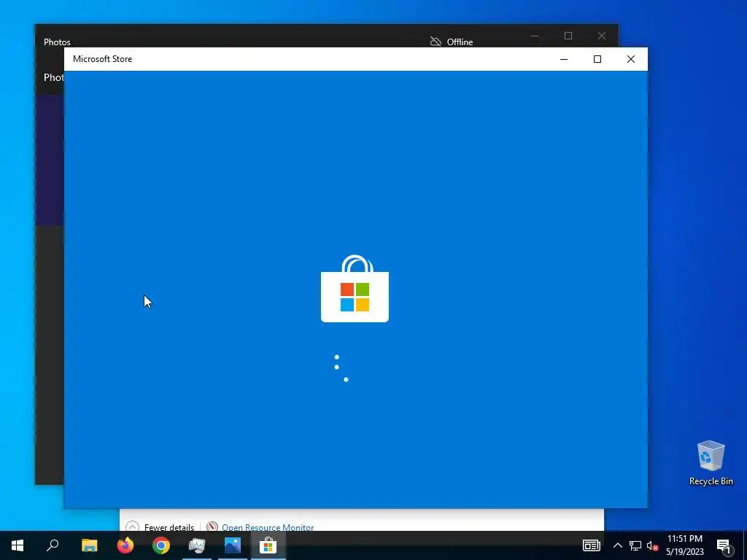The width and height of the screenshot is (747, 560).
Task: Click the Microsoft Store title text
Action: pyautogui.click(x=102, y=59)
